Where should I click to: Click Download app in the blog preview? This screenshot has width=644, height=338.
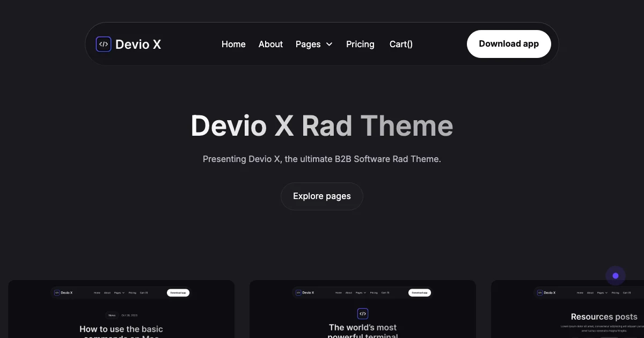[x=178, y=292]
